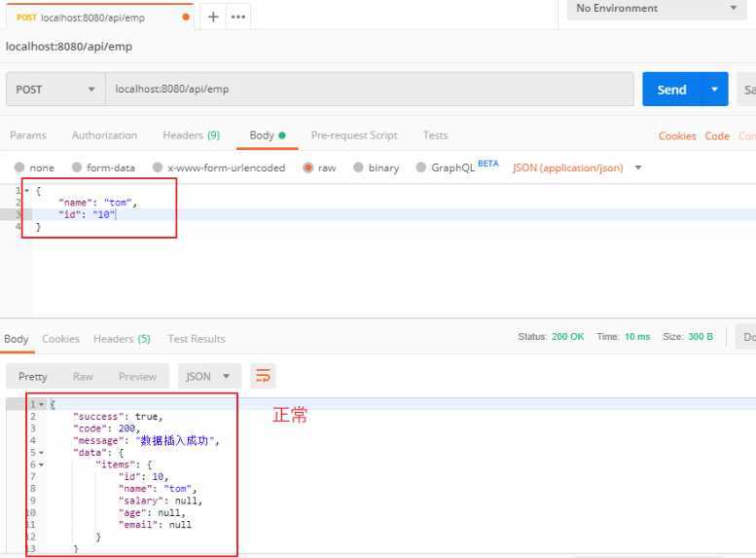Select the none body type radio

(19, 167)
